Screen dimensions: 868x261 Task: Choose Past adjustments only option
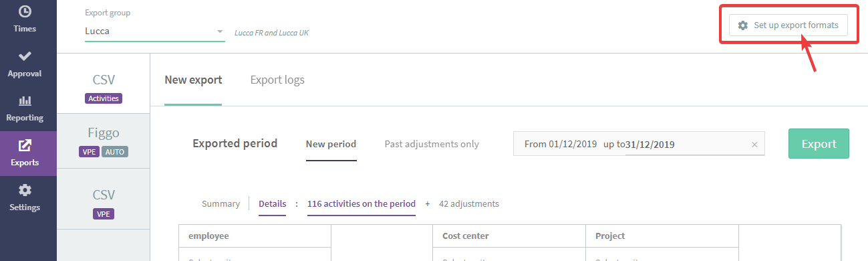[x=432, y=144]
